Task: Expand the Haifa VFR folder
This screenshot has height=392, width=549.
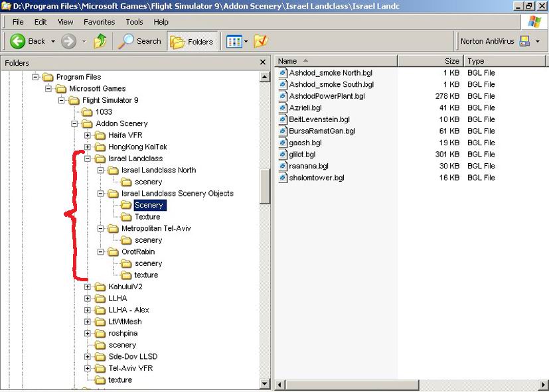Action: pos(88,135)
